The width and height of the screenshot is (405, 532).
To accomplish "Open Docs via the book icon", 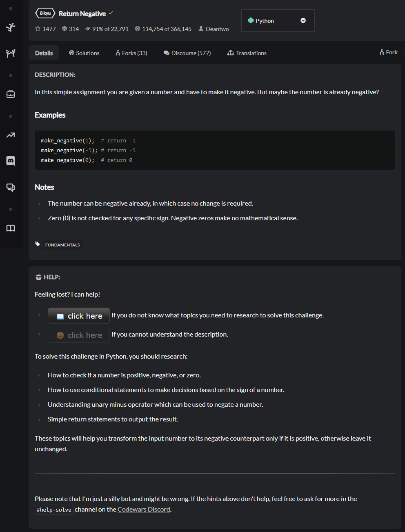I will [x=10, y=228].
